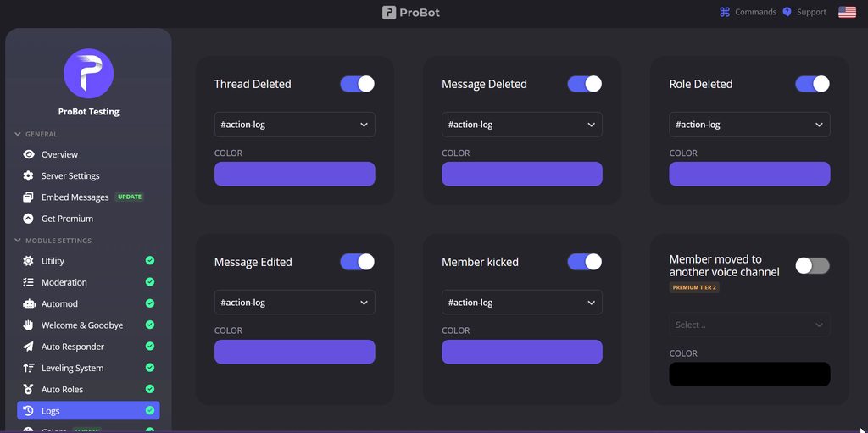Open the Support link in header
Viewport: 868px width, 433px height.
click(804, 12)
